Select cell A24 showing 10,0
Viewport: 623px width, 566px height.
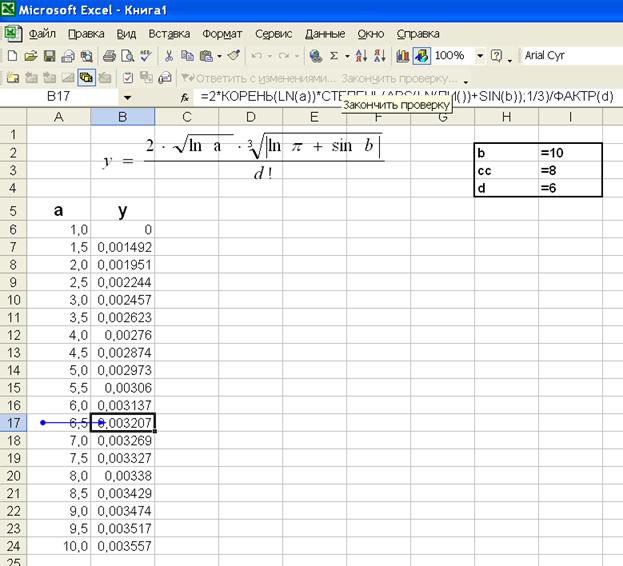click(x=59, y=546)
